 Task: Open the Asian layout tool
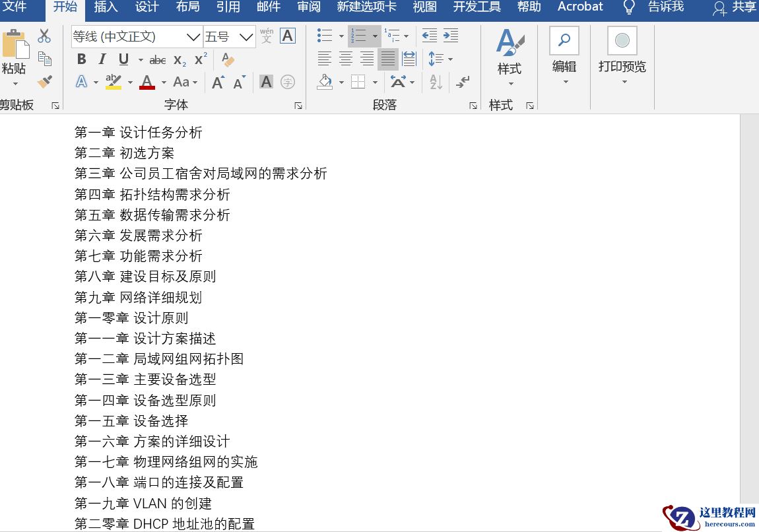(398, 82)
